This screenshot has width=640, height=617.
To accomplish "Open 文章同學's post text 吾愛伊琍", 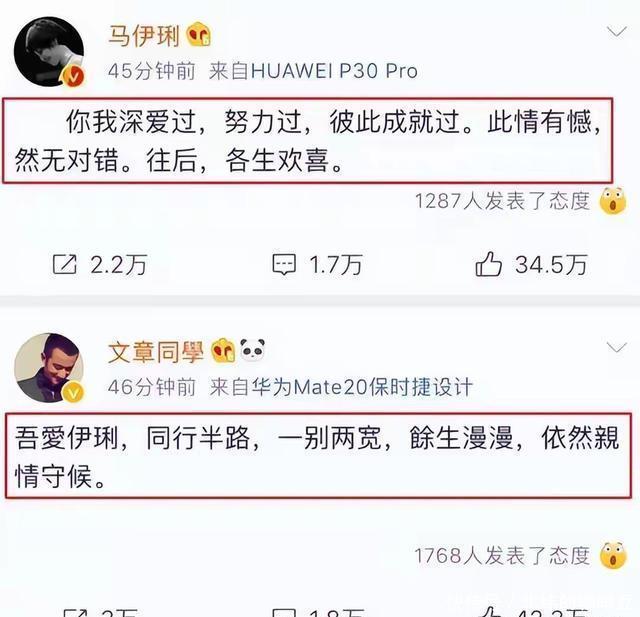I will tap(318, 456).
